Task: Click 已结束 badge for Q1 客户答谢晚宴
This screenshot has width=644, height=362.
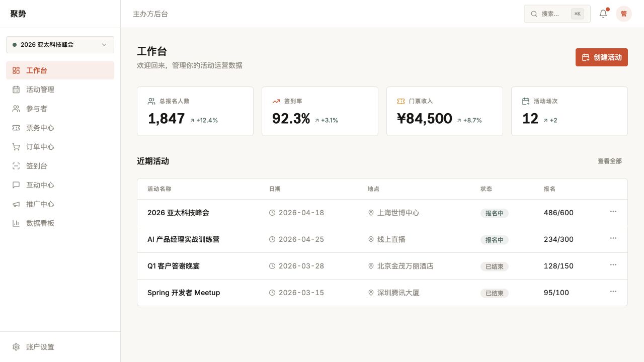Action: point(495,266)
